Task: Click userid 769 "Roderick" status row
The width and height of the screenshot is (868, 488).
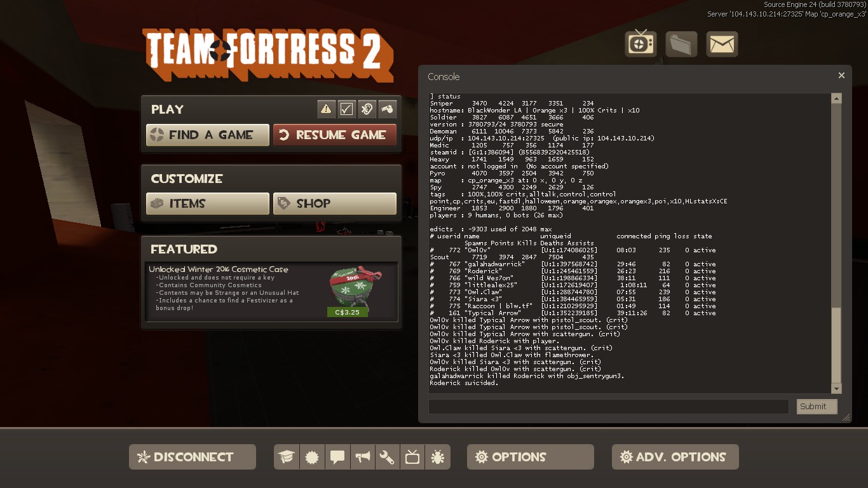Action: (x=573, y=271)
